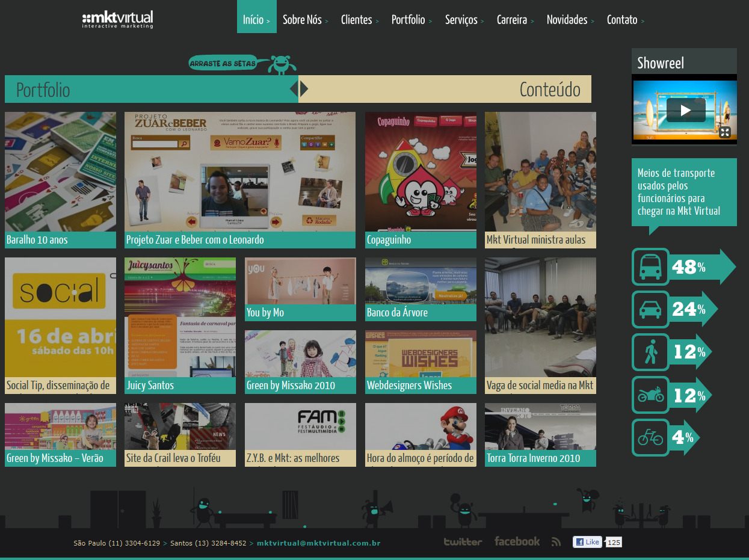
Task: Click the 4% bicycle percentage arrow
Action: (685, 437)
